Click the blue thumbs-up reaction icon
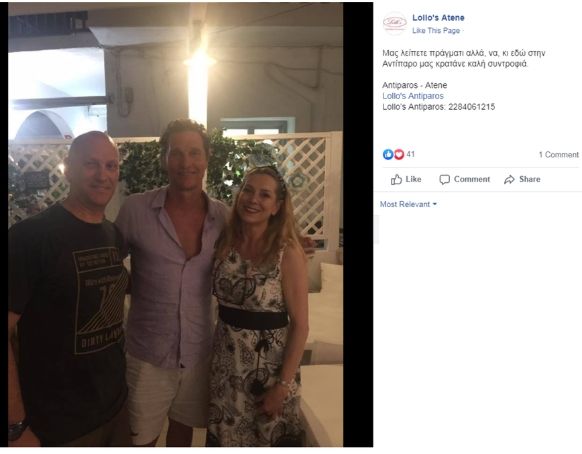Screen dimensions: 582x454 (x=388, y=154)
